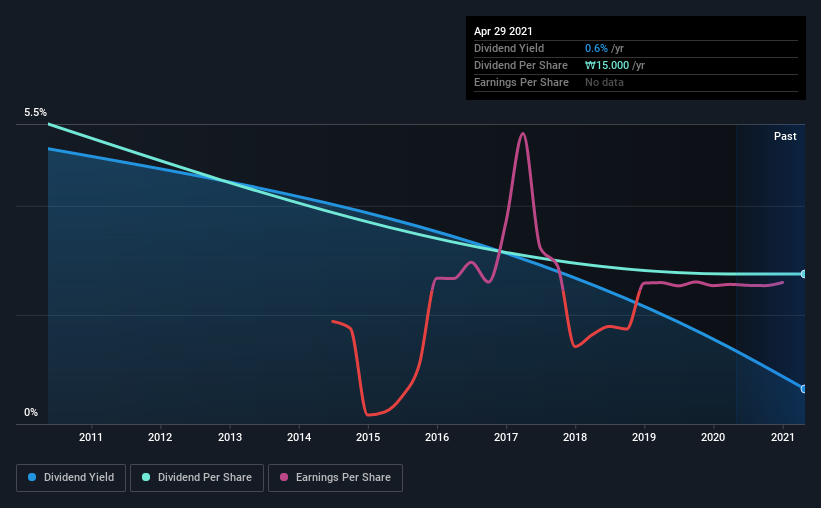
Task: Select the 2017 x-axis year label
Action: tap(506, 437)
